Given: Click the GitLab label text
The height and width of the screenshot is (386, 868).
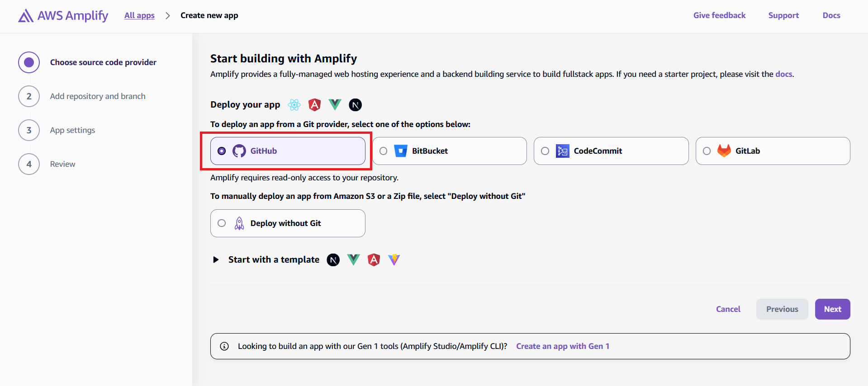Looking at the screenshot, I should 748,151.
